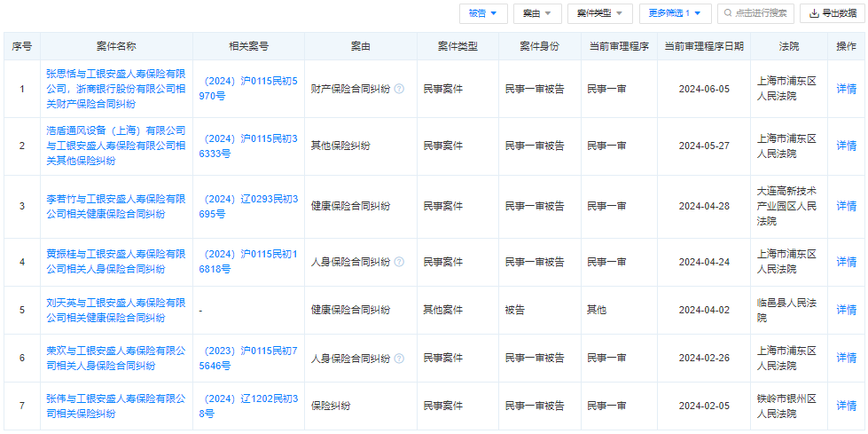Viewport: 868px width, 434px height.
Task: Open case 刘天英与工银安盛人寿保险有限公司
Action: [115, 310]
